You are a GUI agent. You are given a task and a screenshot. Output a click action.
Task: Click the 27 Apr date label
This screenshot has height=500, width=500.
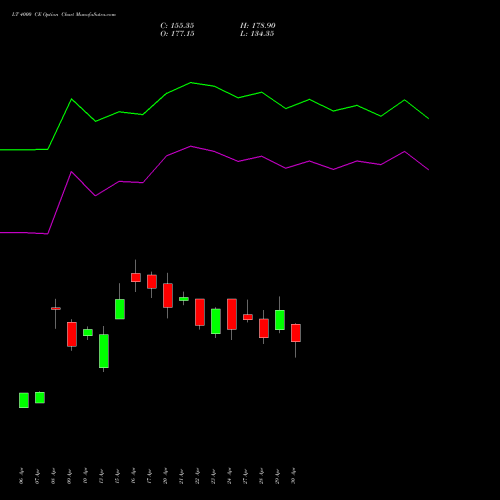tap(246, 476)
